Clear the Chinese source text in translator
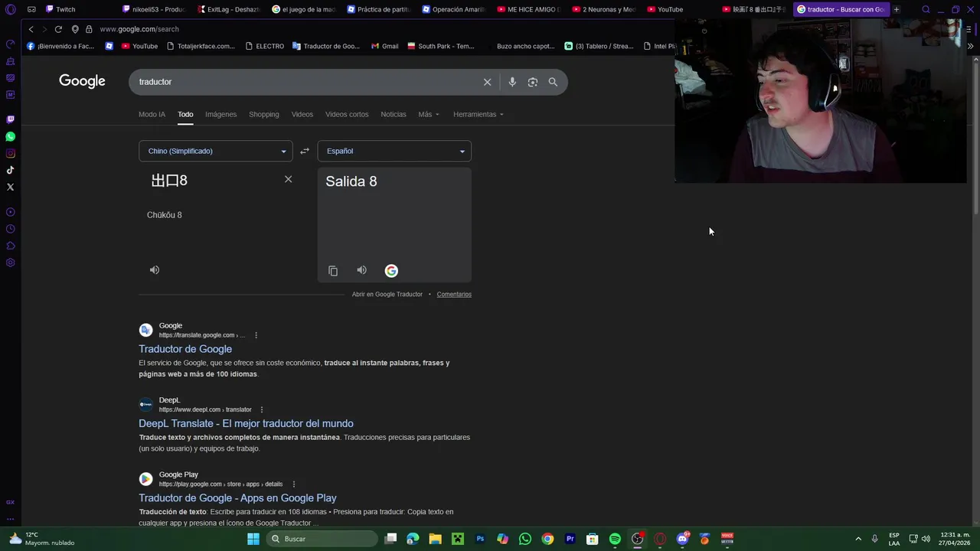The image size is (980, 551). [x=288, y=179]
